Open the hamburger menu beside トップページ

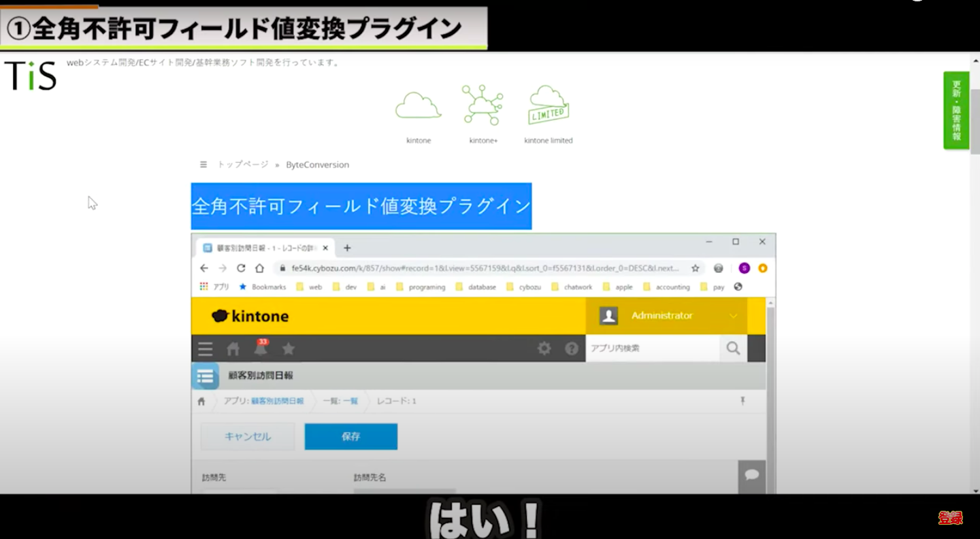(203, 165)
